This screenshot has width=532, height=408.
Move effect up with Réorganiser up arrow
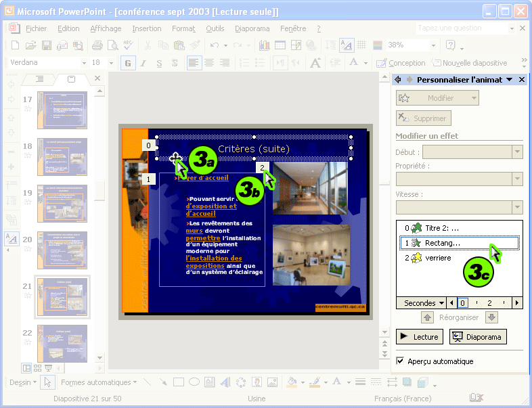pyautogui.click(x=427, y=317)
